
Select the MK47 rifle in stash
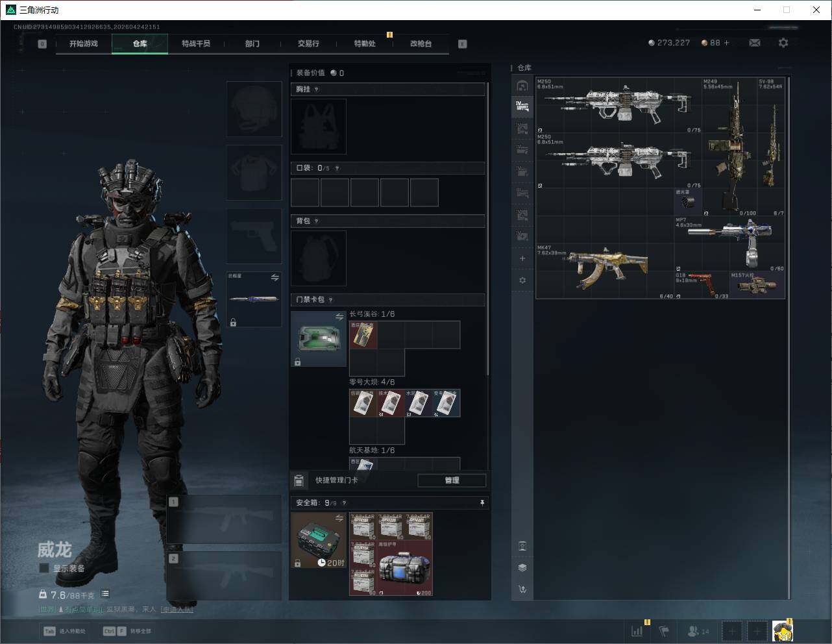[x=605, y=271]
